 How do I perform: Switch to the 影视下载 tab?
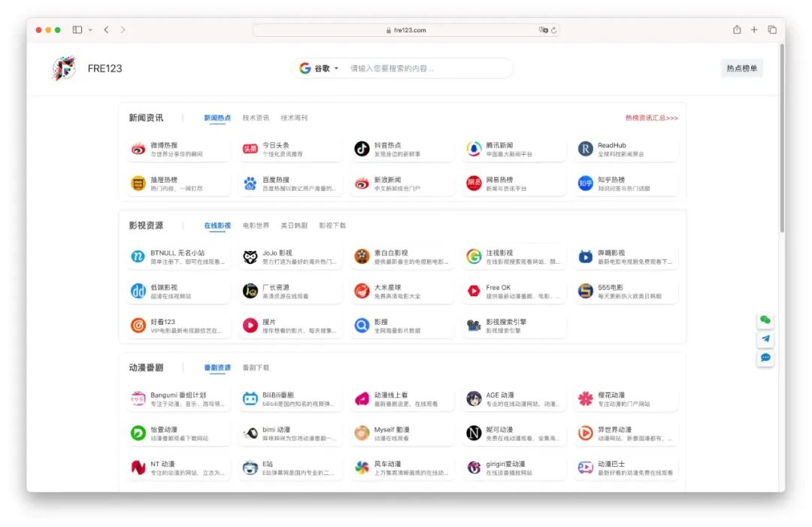[332, 226]
